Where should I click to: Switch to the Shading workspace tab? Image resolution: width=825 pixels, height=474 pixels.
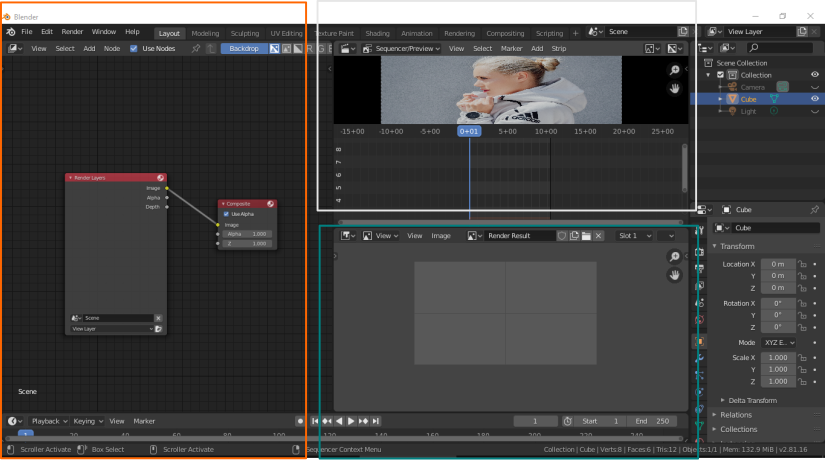point(377,33)
